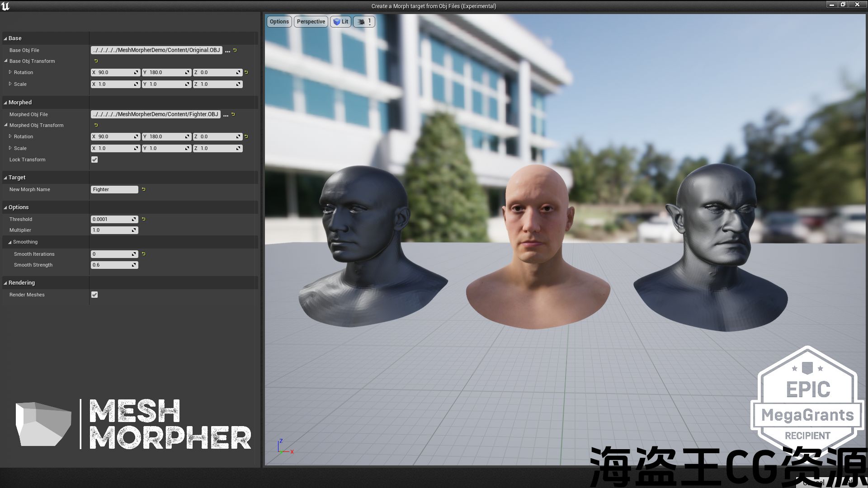The height and width of the screenshot is (488, 868).
Task: Reset Threshold value to default
Action: coord(143,219)
